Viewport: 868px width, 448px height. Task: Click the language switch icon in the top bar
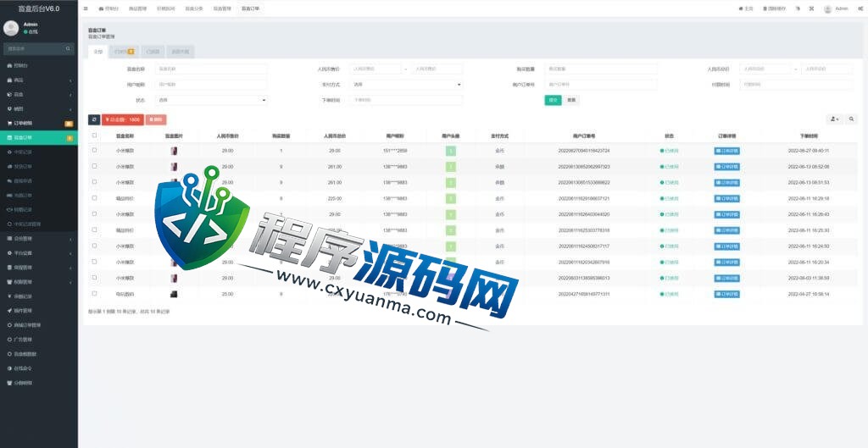click(798, 8)
